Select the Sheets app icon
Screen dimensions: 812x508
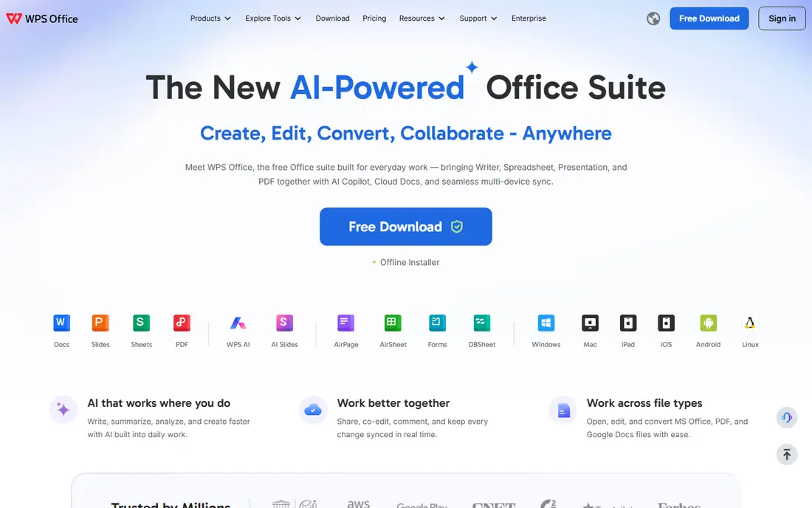(x=141, y=323)
